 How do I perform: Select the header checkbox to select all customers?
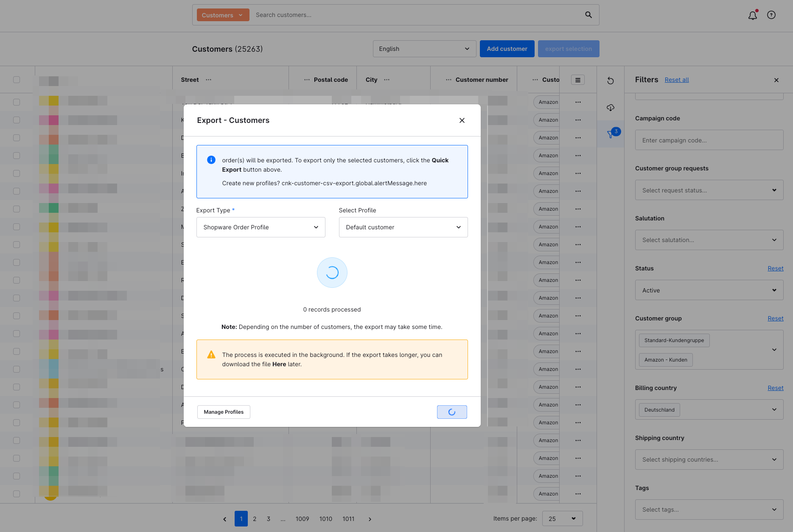17,79
